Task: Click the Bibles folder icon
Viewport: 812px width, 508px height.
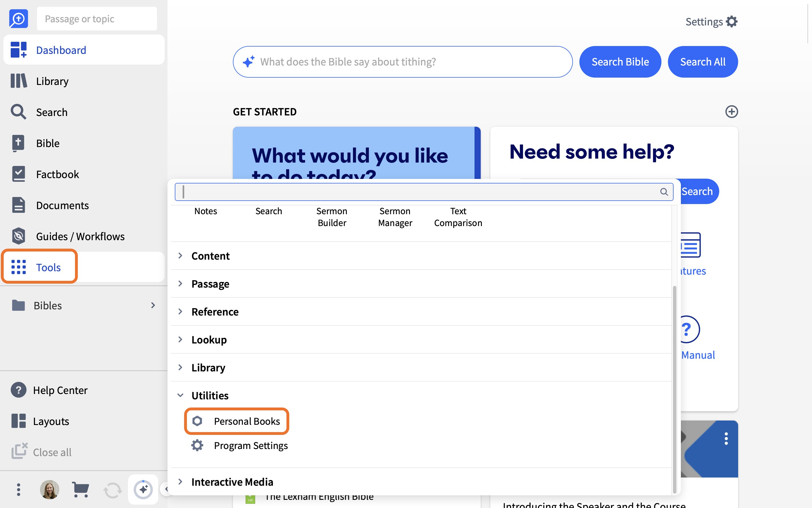Action: [x=18, y=305]
